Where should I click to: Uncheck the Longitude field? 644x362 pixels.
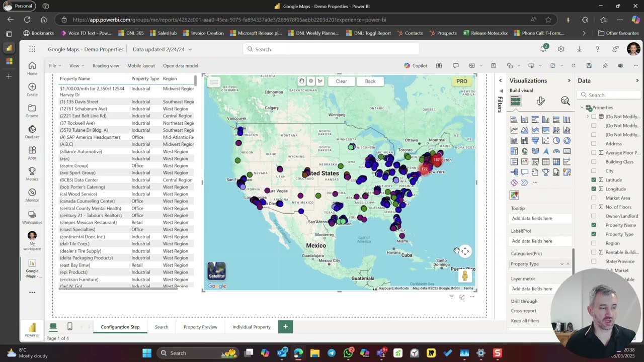[x=594, y=189]
